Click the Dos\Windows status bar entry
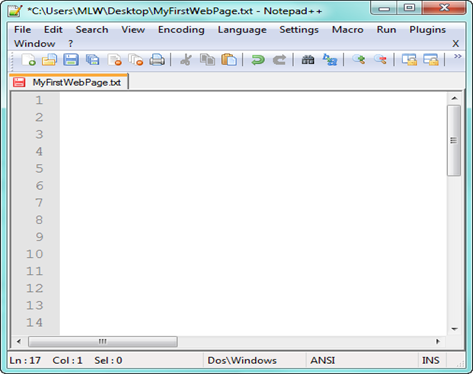 [x=242, y=360]
